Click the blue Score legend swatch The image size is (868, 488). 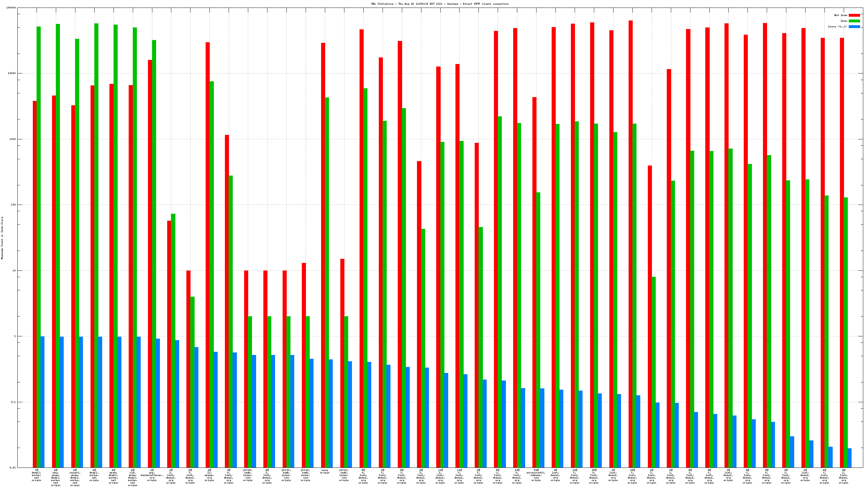tap(854, 26)
